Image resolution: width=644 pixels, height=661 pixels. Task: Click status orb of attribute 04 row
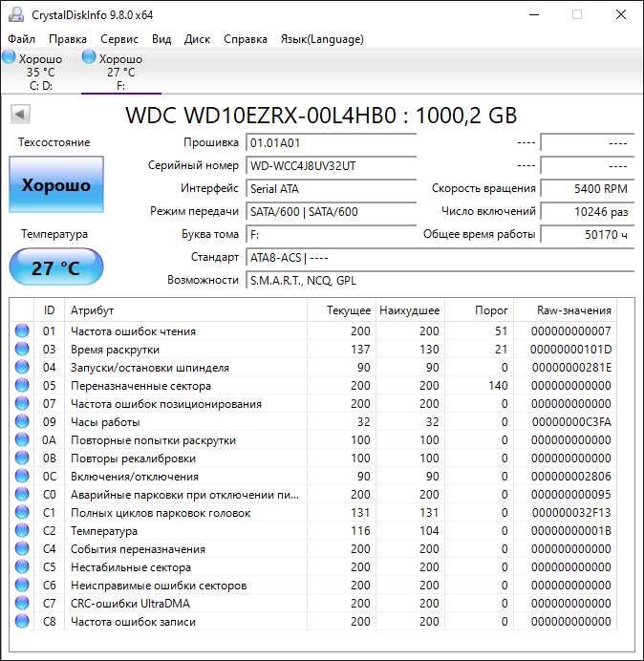click(x=22, y=367)
